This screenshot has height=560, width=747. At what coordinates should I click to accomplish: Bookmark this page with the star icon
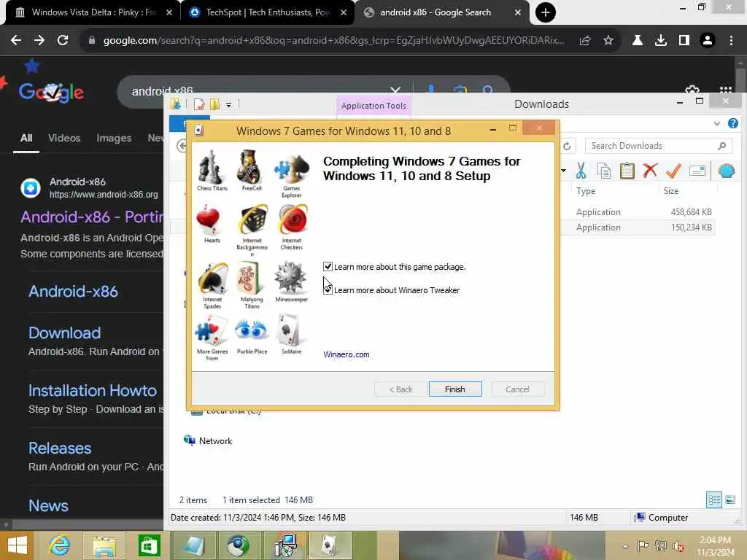[608, 41]
